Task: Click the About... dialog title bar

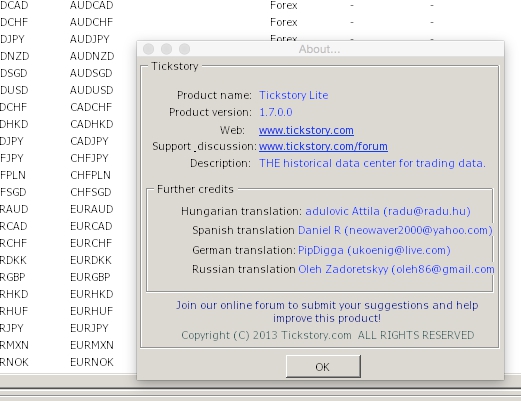Action: click(320, 49)
